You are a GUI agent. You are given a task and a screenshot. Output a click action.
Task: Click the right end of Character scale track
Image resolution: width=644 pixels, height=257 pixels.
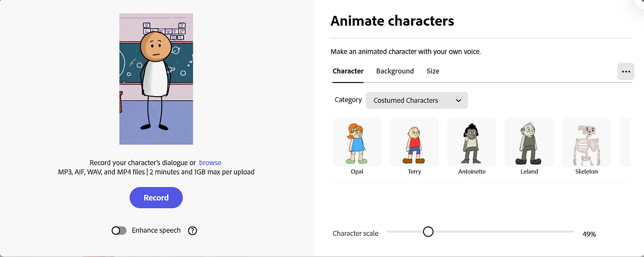click(571, 232)
